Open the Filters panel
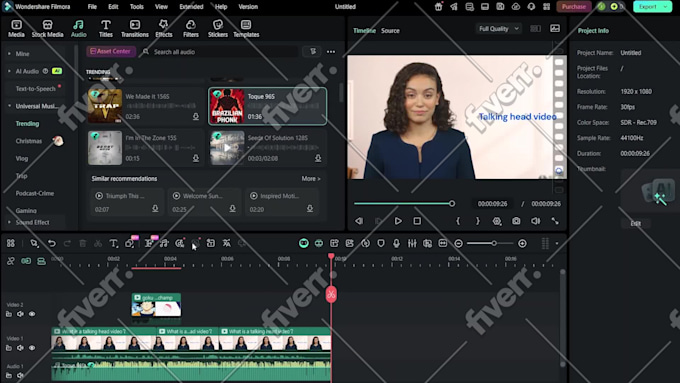The width and height of the screenshot is (680, 383). click(x=190, y=29)
